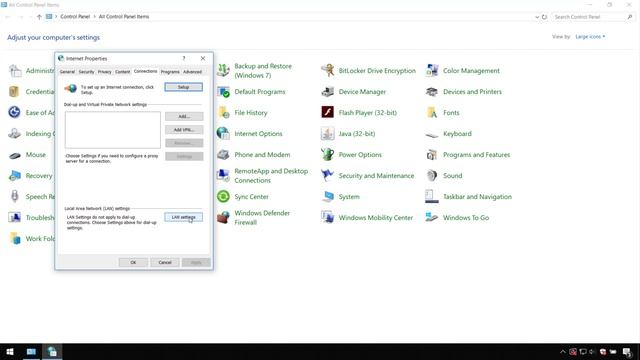Open the Internet Options globe icon
This screenshot has height=360, width=640.
click(223, 133)
